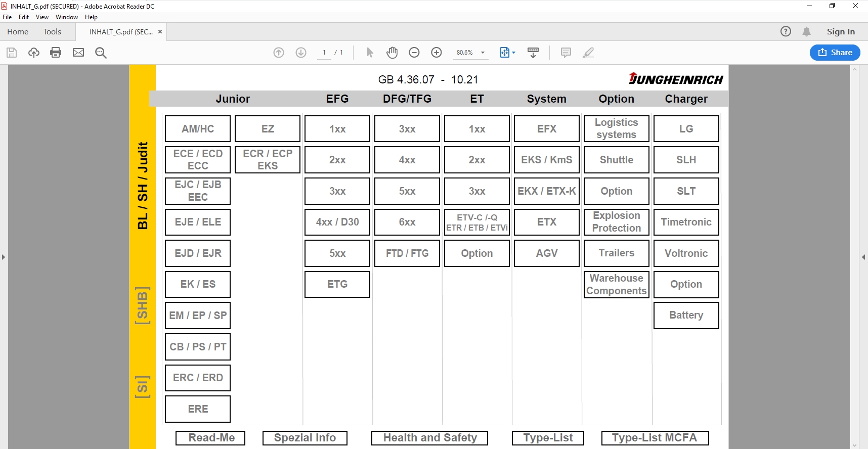868x449 pixels.
Task: Click the EFG 4xx / D30 box
Action: pyautogui.click(x=337, y=222)
